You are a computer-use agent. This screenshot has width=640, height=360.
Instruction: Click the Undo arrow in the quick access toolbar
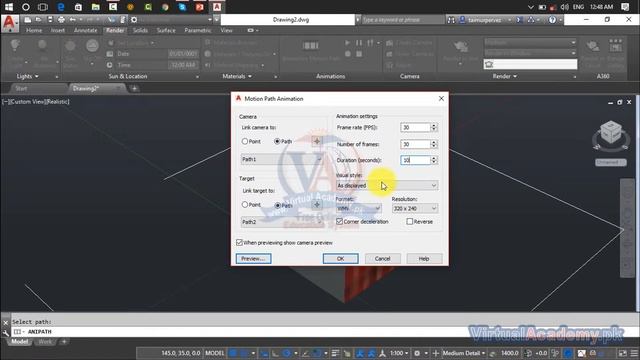coord(72,20)
